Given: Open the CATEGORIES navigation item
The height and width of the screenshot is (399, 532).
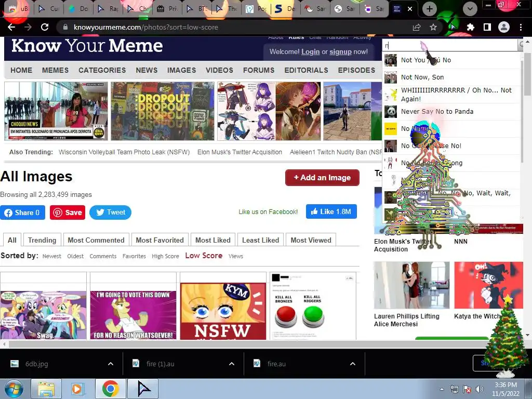Looking at the screenshot, I should (102, 70).
